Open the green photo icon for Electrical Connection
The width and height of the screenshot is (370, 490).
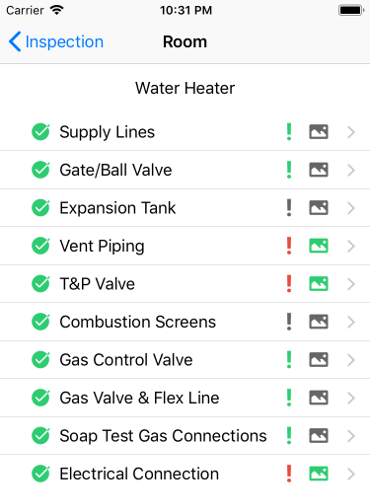coord(319,474)
